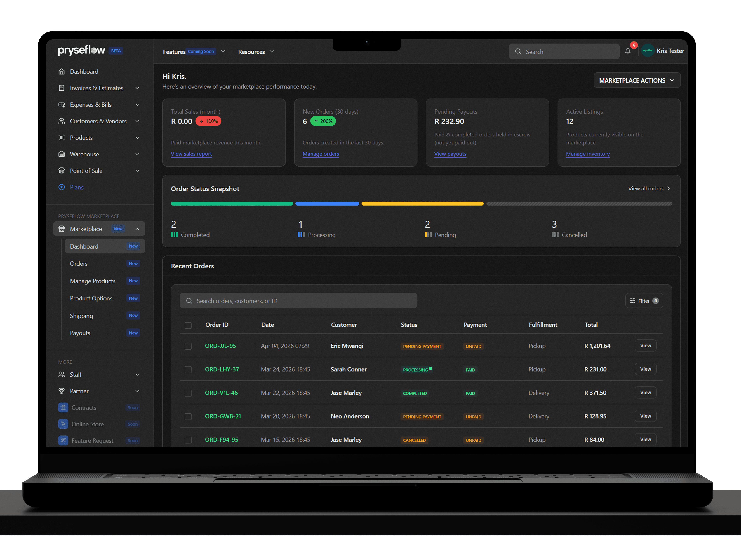Click View button for order ORD-LHY-37
The image size is (741, 560).
tap(645, 369)
